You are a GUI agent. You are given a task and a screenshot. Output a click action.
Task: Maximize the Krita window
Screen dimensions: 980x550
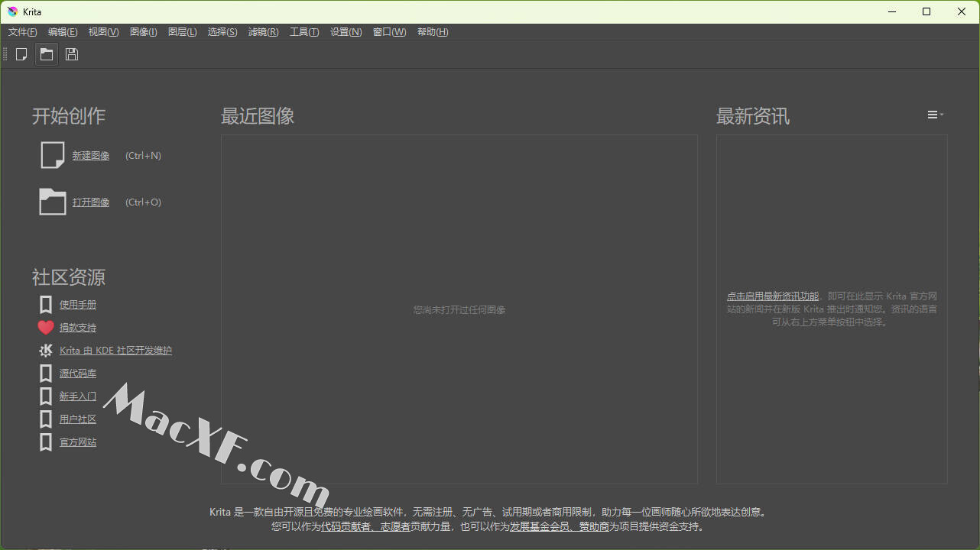click(926, 11)
